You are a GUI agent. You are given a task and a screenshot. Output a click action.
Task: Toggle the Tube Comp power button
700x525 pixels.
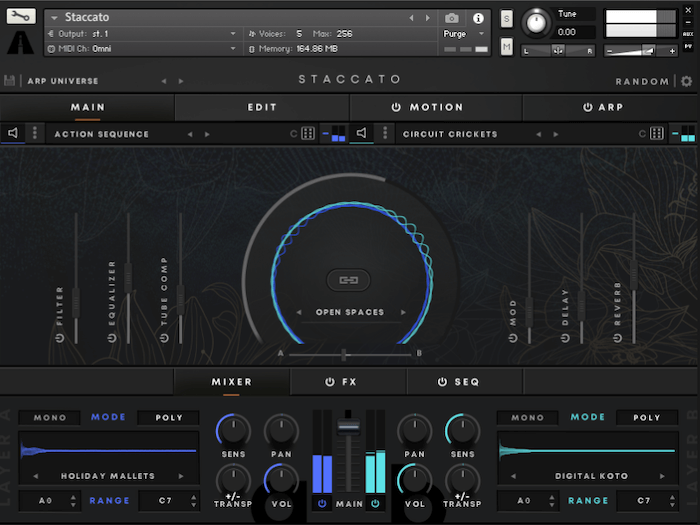(164, 338)
